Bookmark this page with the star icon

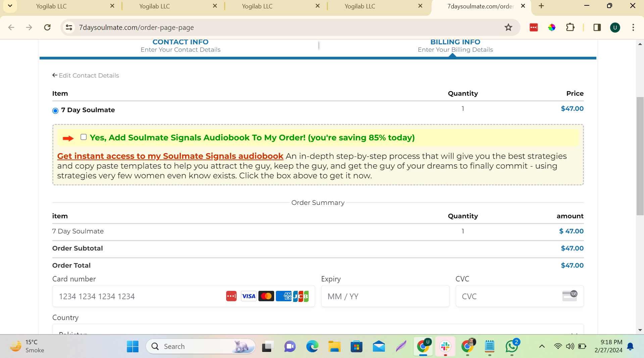508,28
